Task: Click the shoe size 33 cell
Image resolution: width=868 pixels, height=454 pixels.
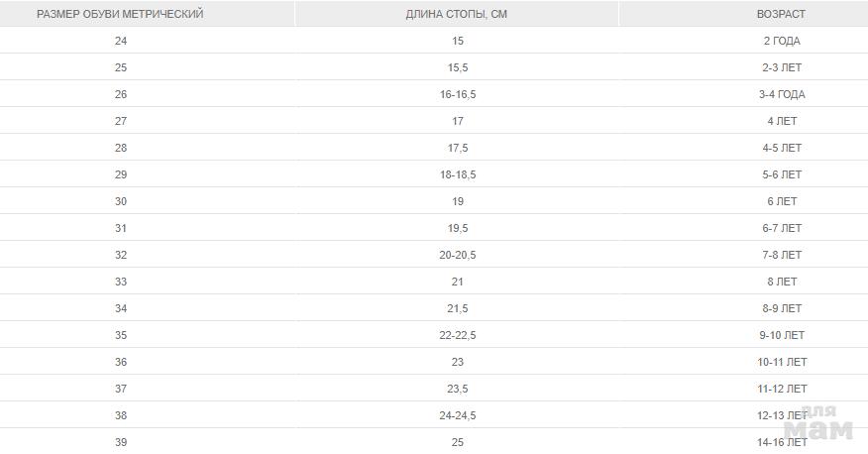Action: 121,282
